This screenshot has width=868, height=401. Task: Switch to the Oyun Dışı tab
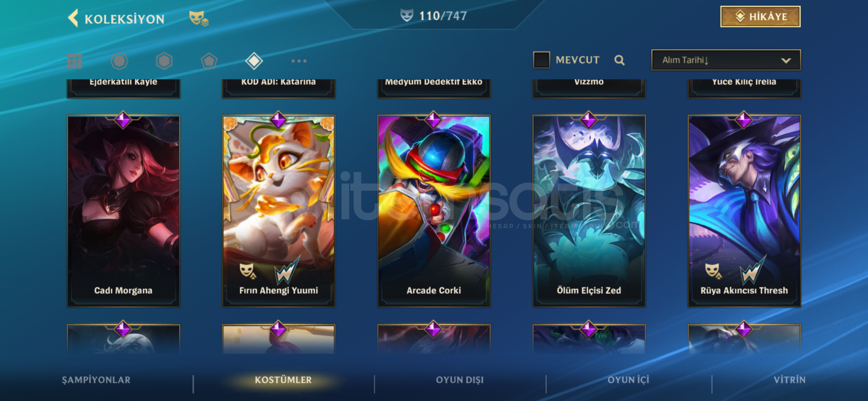pyautogui.click(x=460, y=380)
